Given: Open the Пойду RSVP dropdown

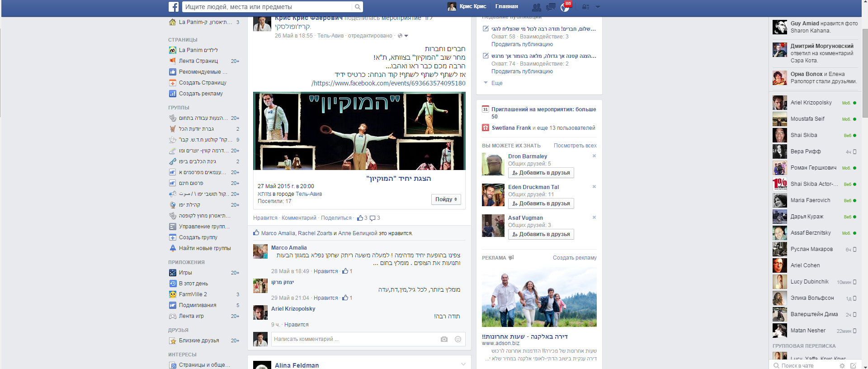Looking at the screenshot, I should 446,199.
